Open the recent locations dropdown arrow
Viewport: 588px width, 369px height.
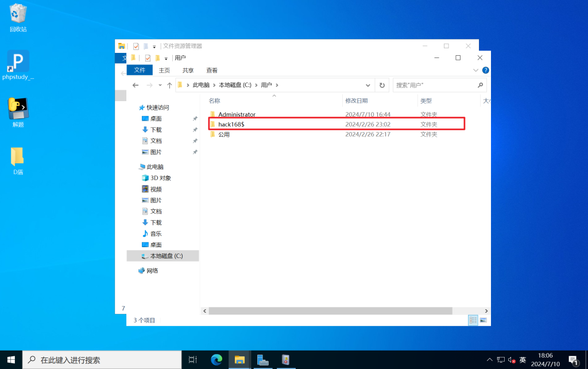click(x=159, y=85)
